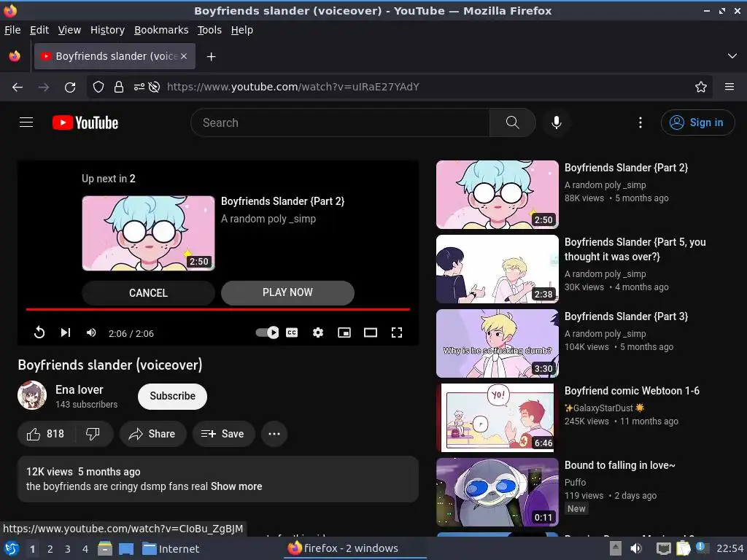747x560 pixels.
Task: Open the Help menu
Action: [x=242, y=30]
